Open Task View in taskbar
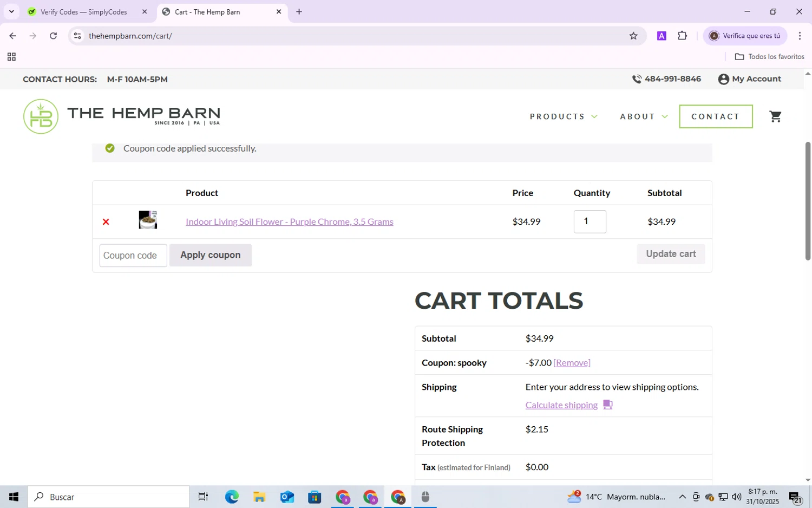The width and height of the screenshot is (812, 508). point(203,497)
